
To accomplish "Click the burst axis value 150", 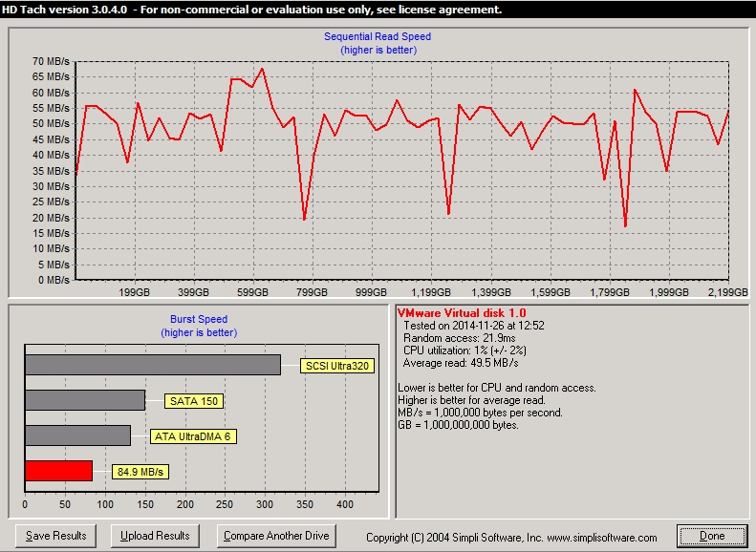I will click(x=145, y=505).
